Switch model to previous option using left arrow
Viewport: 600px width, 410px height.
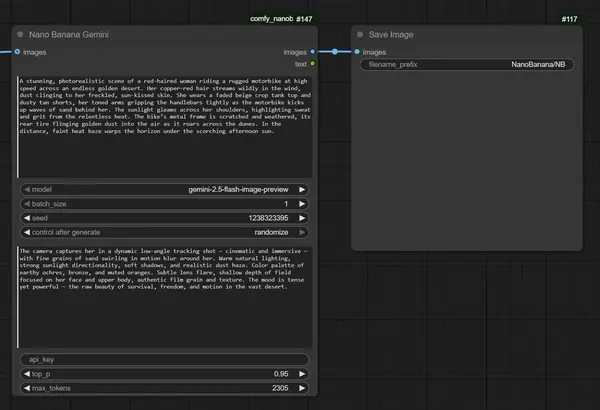click(x=27, y=189)
